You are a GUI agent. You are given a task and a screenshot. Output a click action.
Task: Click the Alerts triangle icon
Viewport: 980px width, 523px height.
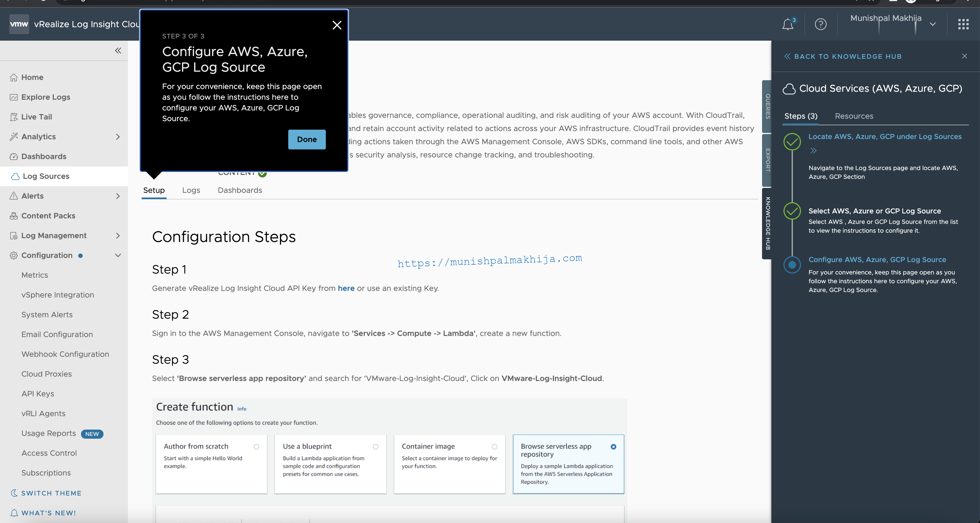[x=14, y=196]
